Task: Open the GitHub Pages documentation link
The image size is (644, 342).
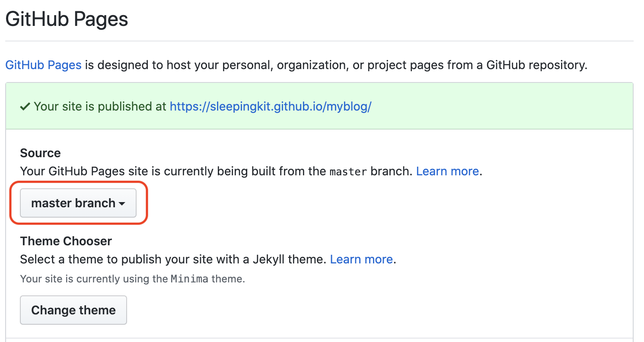Action: (x=43, y=65)
